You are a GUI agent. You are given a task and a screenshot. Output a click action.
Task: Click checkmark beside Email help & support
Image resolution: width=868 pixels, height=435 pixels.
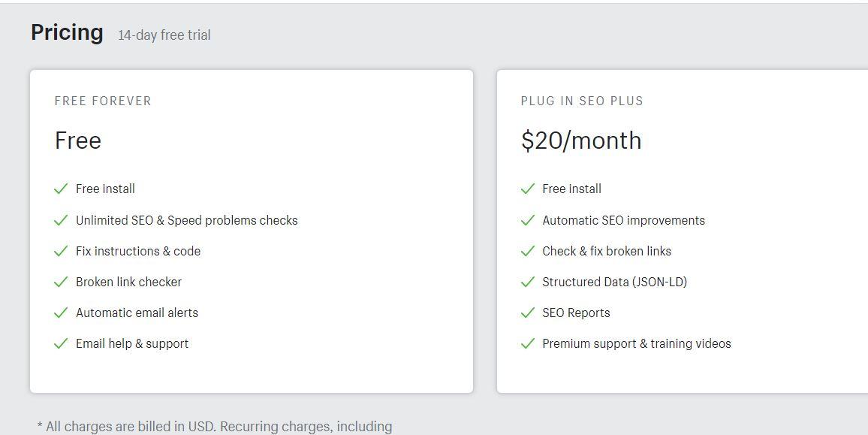click(x=61, y=343)
